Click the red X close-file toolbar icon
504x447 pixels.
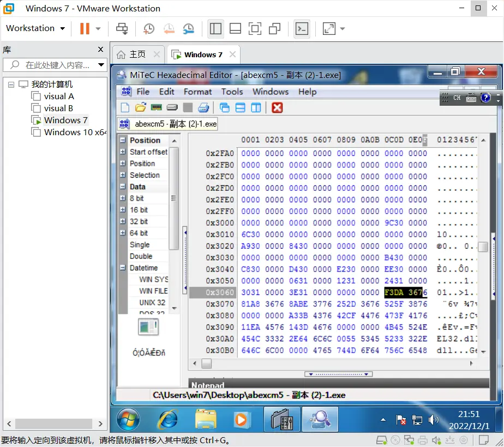coord(277,107)
